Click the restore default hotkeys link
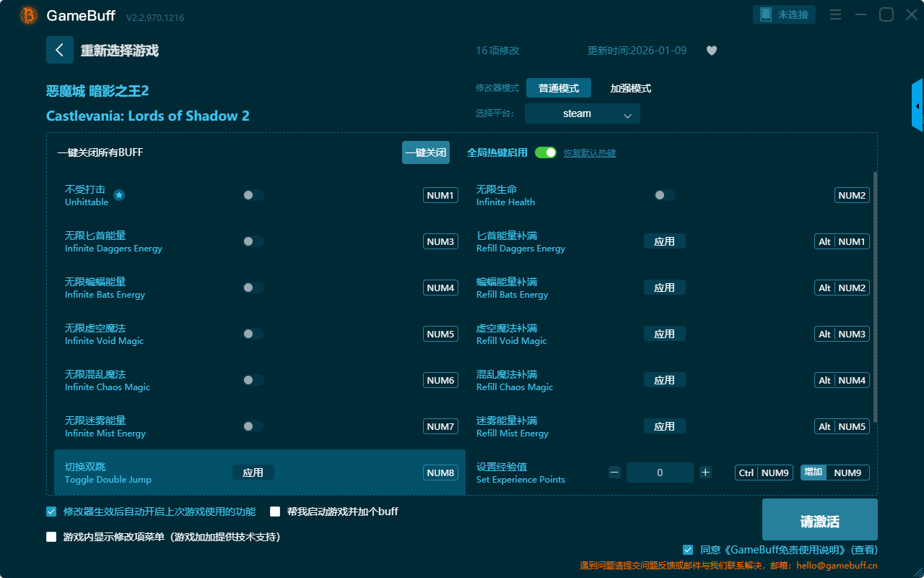 click(589, 153)
